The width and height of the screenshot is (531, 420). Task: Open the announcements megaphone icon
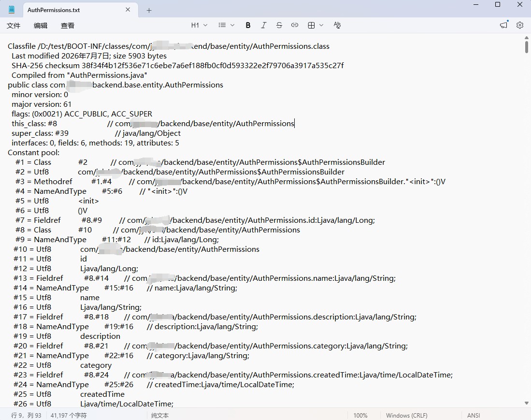click(x=504, y=25)
